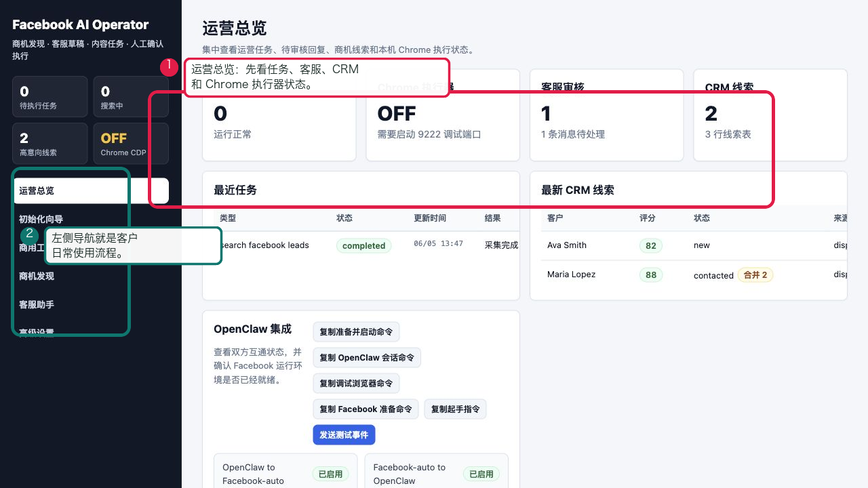Click 06/05 13:47 timestamp cell
Screen dimensions: 868x488
pyautogui.click(x=438, y=243)
